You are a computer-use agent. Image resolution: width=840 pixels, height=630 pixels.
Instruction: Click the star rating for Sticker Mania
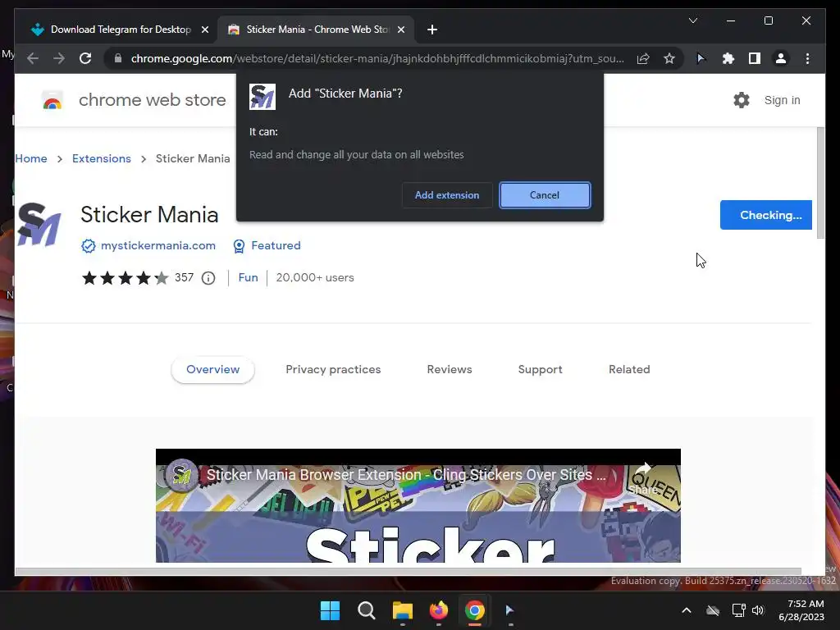125,278
